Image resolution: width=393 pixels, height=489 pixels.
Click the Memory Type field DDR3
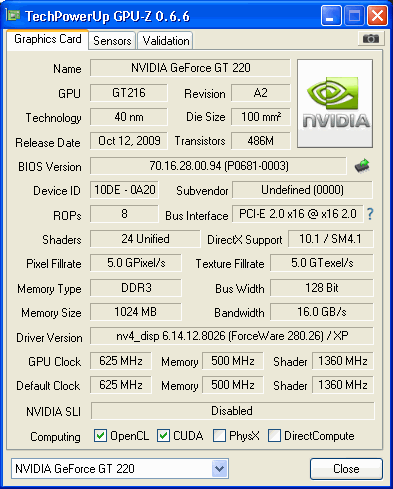[x=136, y=288]
